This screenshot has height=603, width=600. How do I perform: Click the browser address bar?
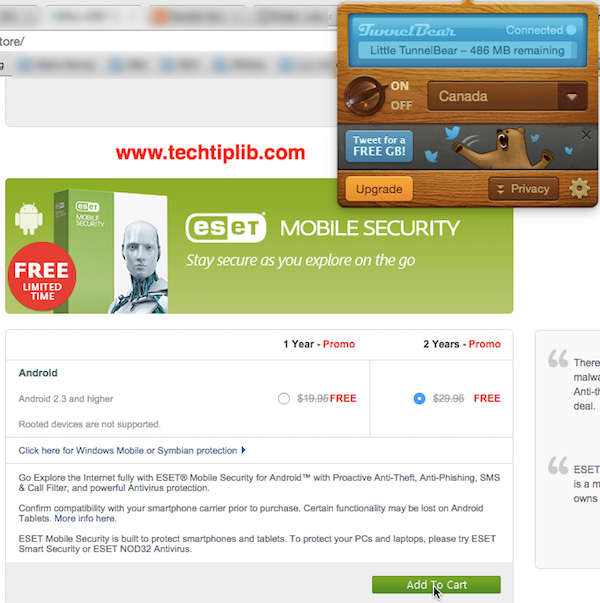click(168, 41)
